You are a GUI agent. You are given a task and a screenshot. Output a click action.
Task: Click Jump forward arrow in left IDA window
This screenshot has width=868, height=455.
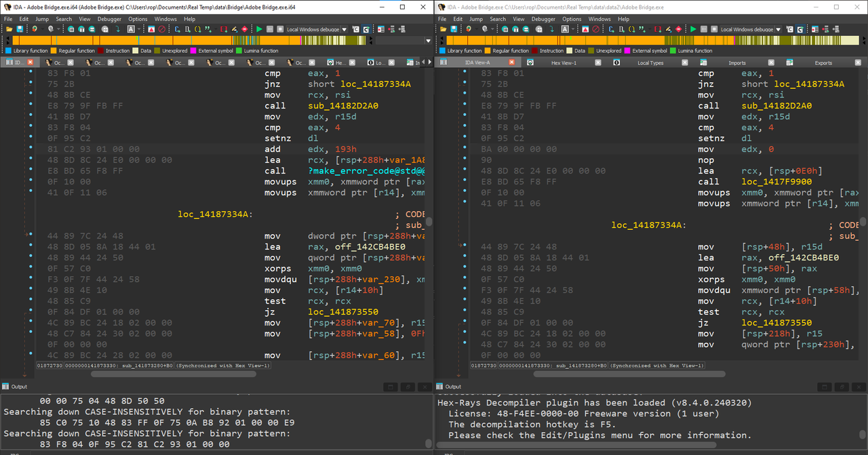pos(51,29)
